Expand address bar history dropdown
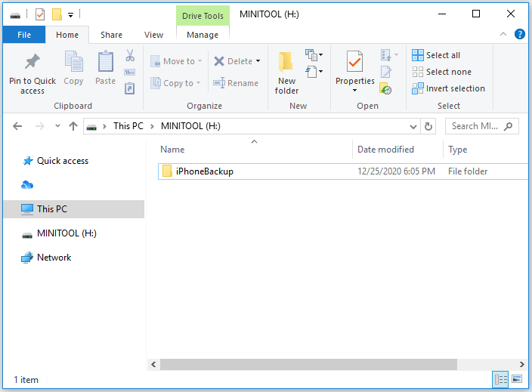 click(413, 127)
